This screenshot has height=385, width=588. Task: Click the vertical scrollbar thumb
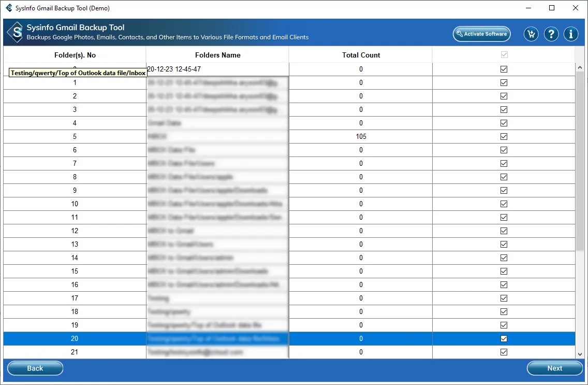[580, 161]
